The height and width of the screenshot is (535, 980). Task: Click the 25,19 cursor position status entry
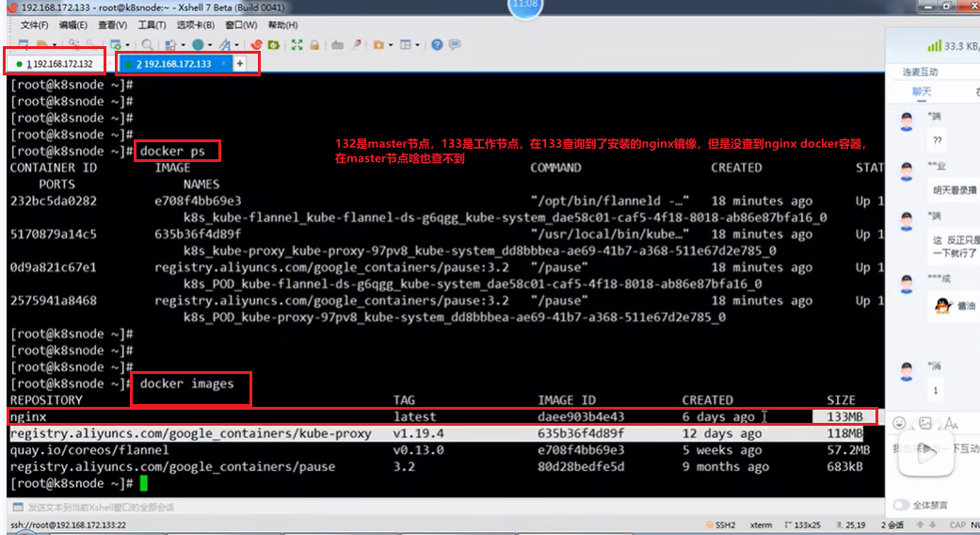coord(851,525)
